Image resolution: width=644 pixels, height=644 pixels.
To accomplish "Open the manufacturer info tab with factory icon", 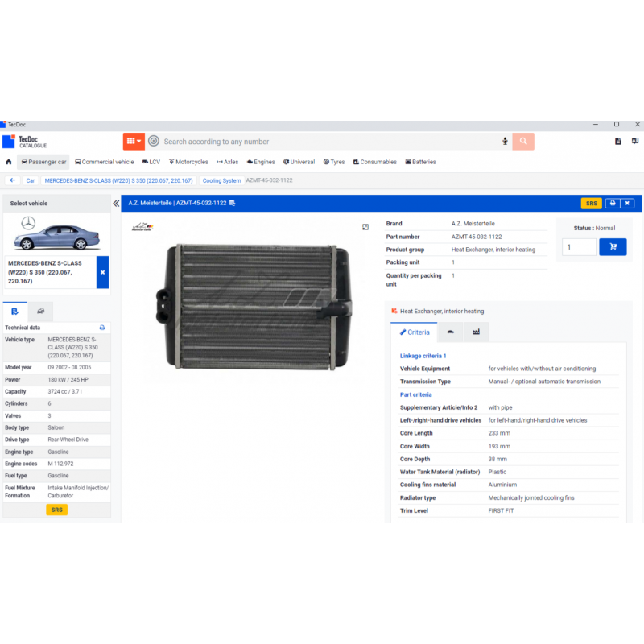I will (x=475, y=332).
